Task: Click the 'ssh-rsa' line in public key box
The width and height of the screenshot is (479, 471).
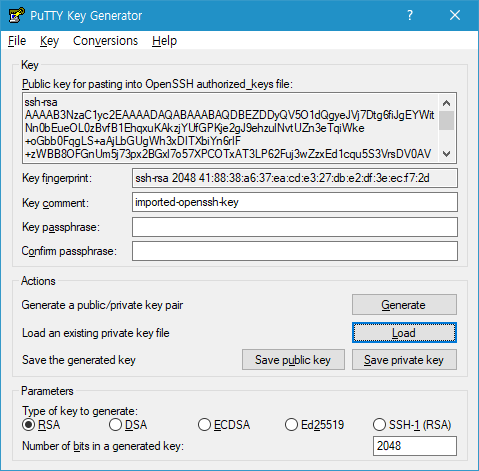Action: tap(41, 102)
